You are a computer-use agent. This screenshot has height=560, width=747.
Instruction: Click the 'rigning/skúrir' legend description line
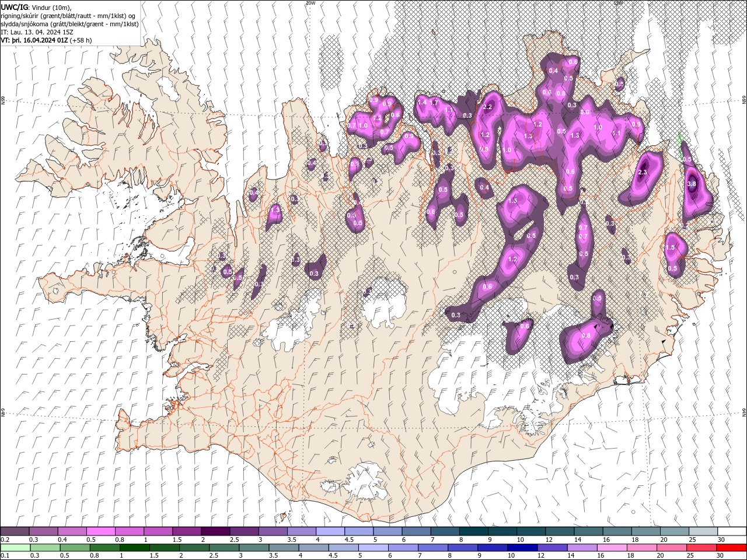coord(68,16)
